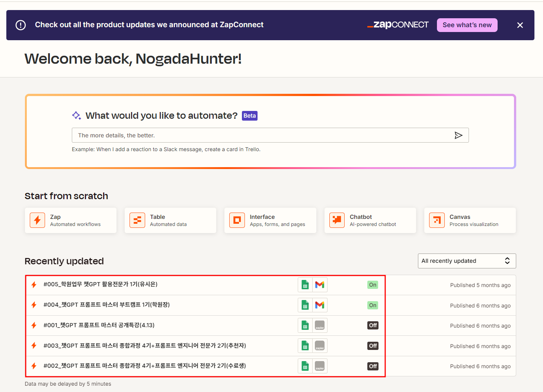Viewport: 543px width, 392px height.
Task: Click the Gmail icon on #005 zap row
Action: tap(320, 285)
